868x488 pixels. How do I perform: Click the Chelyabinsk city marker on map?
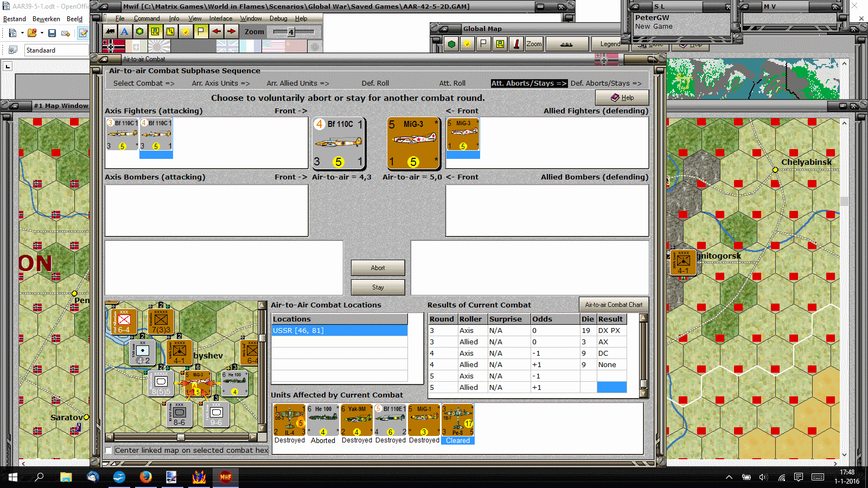click(x=775, y=170)
